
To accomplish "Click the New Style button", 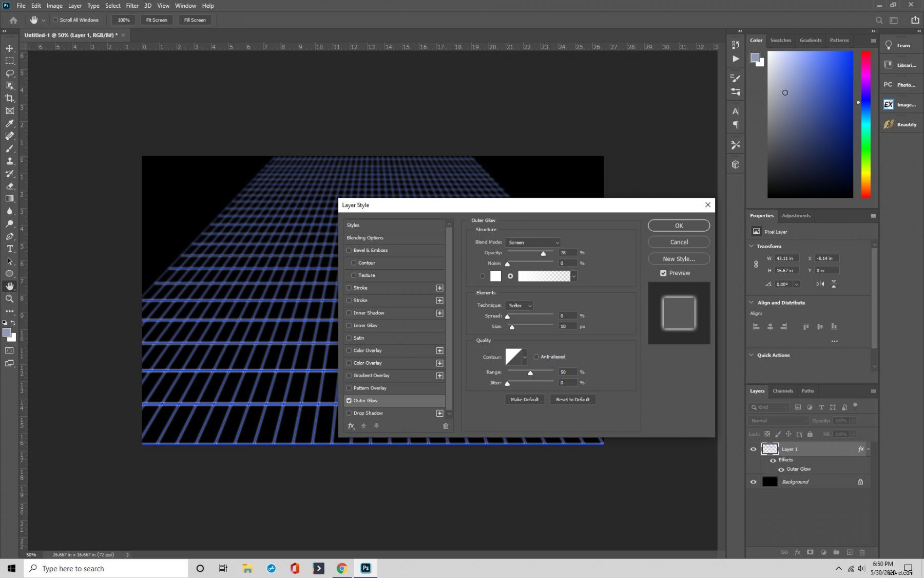I will coord(678,258).
